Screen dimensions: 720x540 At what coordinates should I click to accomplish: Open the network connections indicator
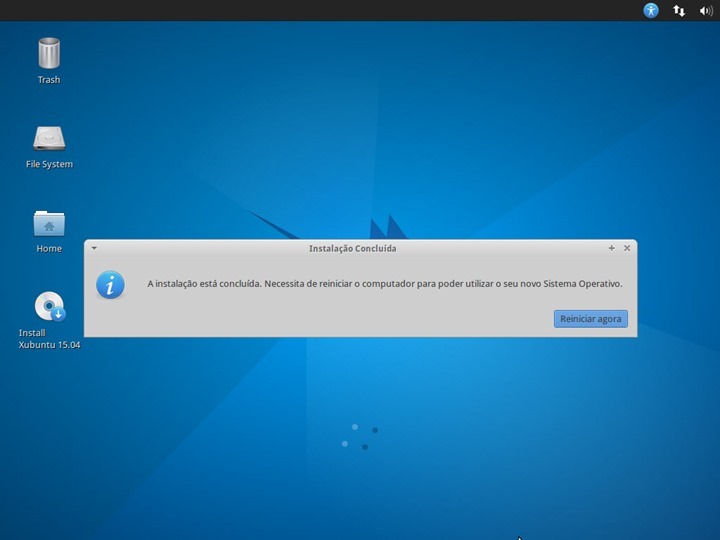pyautogui.click(x=679, y=11)
